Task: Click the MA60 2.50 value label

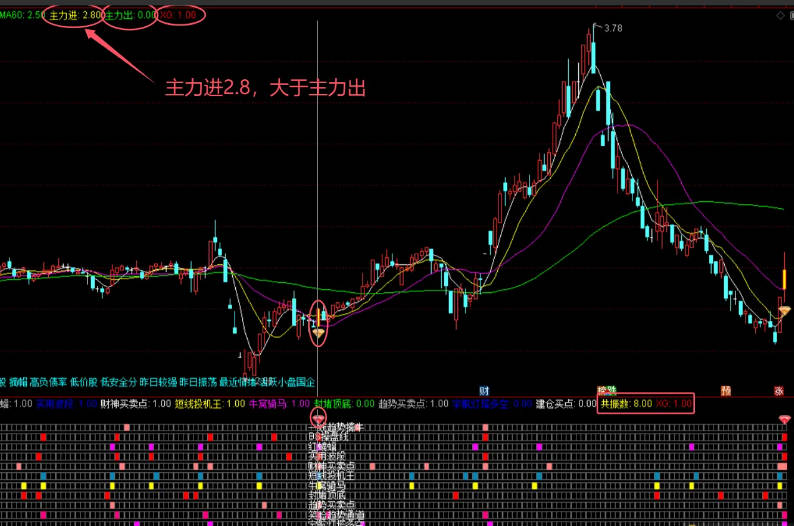Action: (23, 15)
